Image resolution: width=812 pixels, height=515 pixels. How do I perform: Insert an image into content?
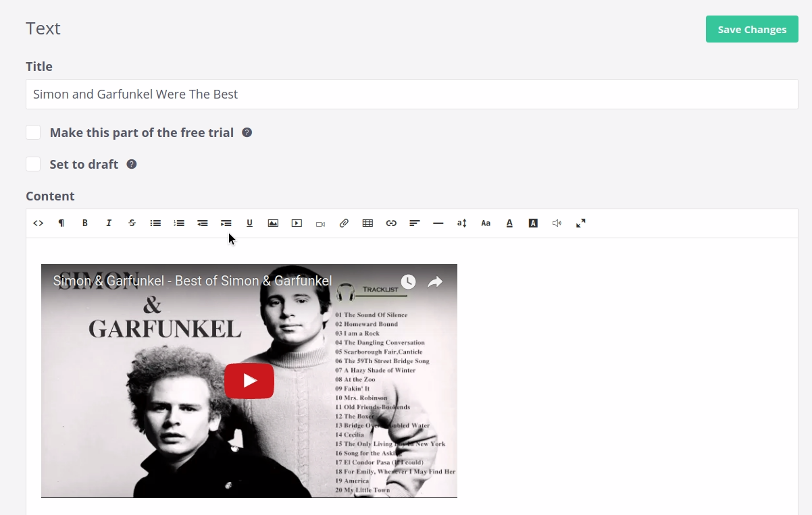coord(273,223)
